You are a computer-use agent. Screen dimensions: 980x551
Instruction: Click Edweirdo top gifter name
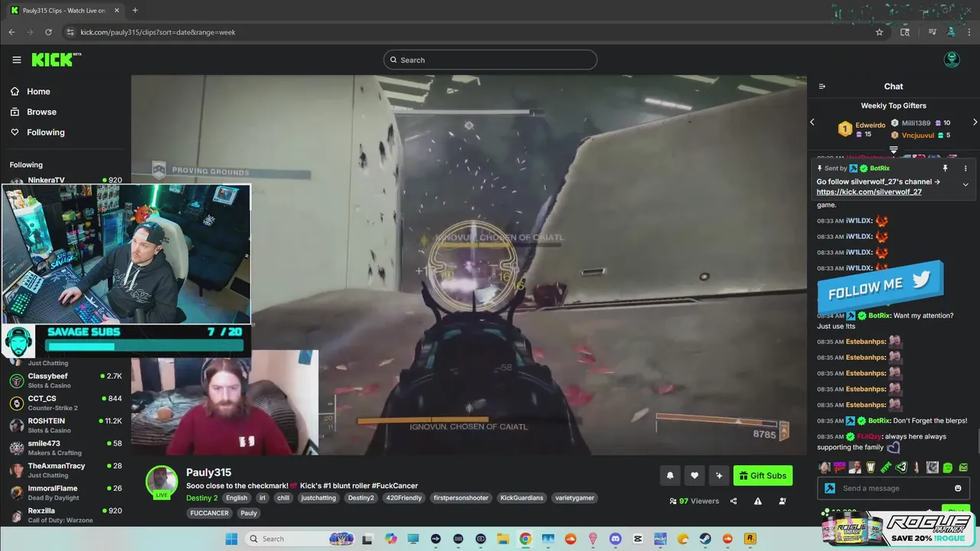pos(871,125)
